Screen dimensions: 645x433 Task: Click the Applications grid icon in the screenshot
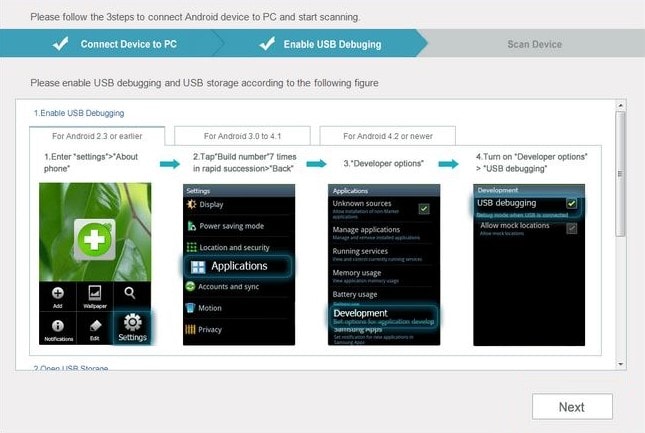(198, 267)
